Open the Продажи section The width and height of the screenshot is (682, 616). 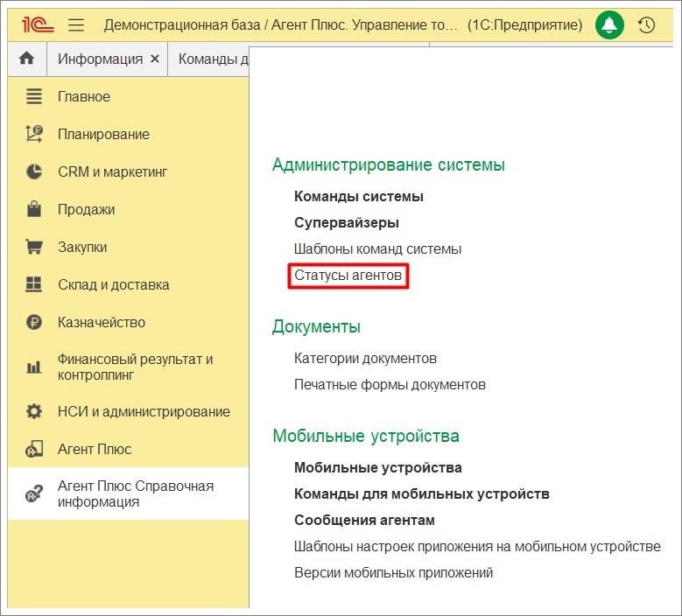[86, 209]
